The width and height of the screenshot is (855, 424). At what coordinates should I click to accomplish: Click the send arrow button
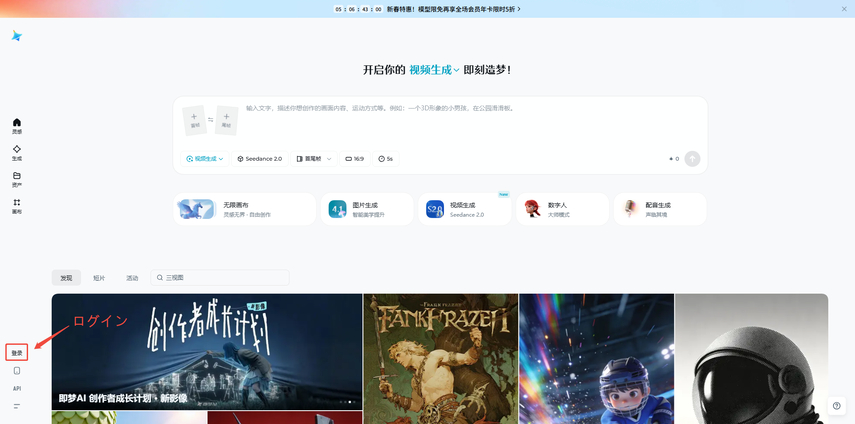click(693, 159)
